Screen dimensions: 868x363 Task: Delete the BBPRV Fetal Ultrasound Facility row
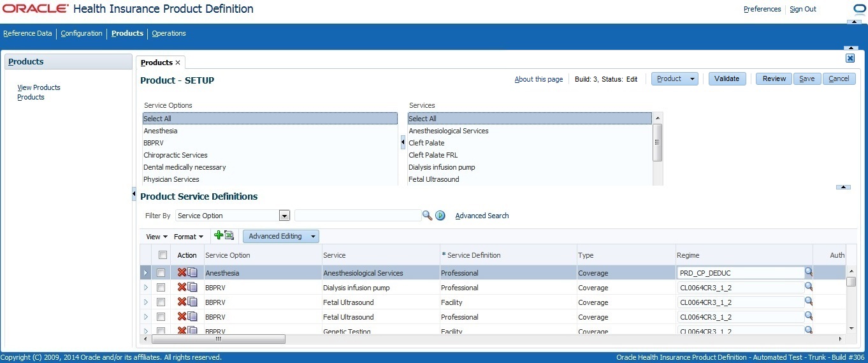pos(182,302)
